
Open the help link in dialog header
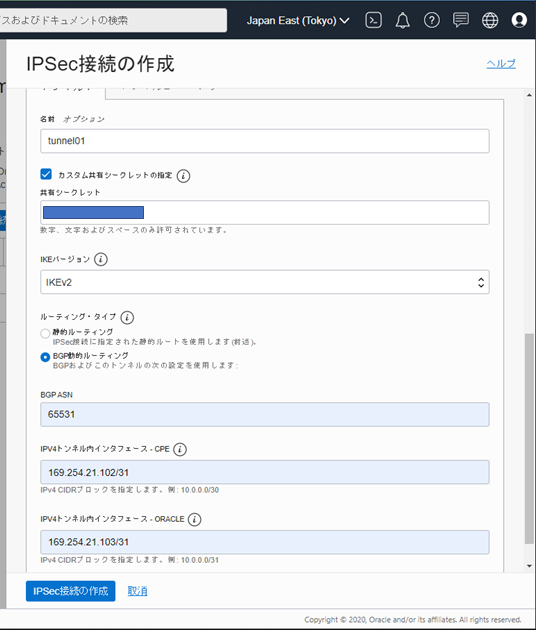tap(501, 63)
